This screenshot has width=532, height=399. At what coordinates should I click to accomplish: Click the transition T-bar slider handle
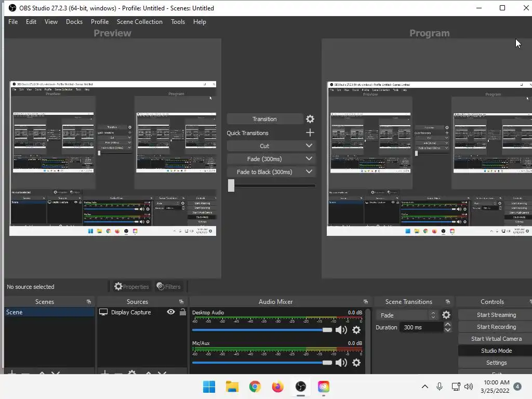point(231,185)
